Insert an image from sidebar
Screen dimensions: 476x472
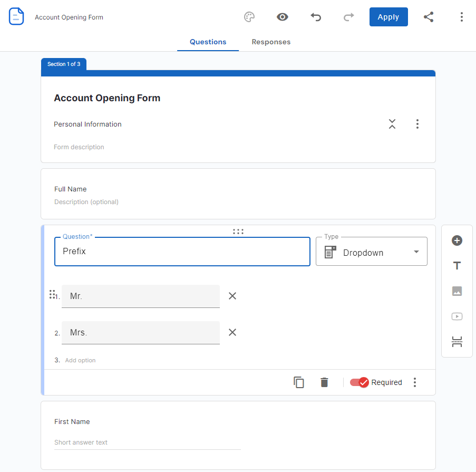point(457,291)
